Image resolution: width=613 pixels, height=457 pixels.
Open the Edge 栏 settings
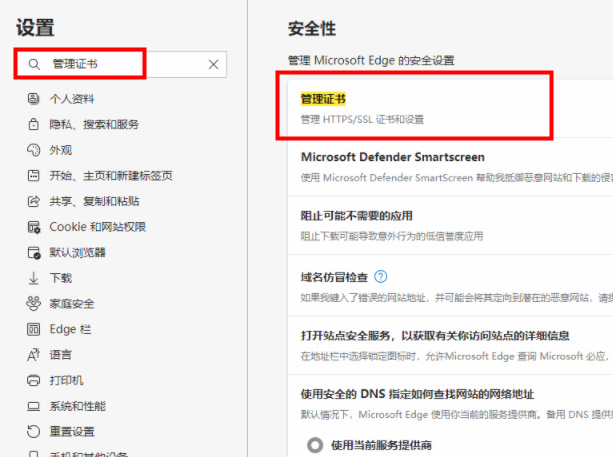(x=70, y=330)
